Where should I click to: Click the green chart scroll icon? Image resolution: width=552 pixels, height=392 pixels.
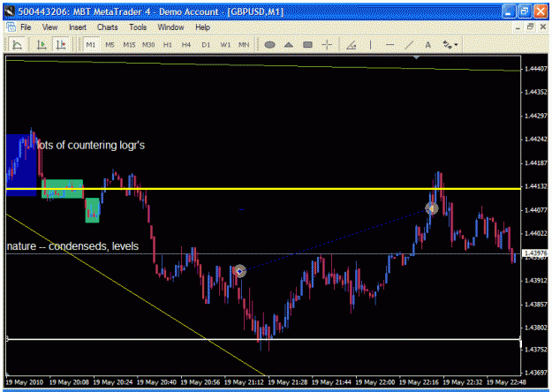(42, 45)
